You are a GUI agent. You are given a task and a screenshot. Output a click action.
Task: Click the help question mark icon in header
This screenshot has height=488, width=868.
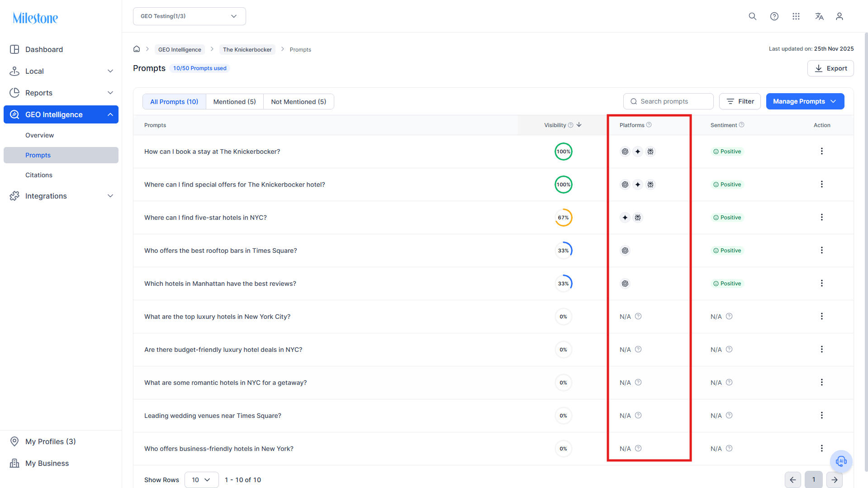click(774, 16)
